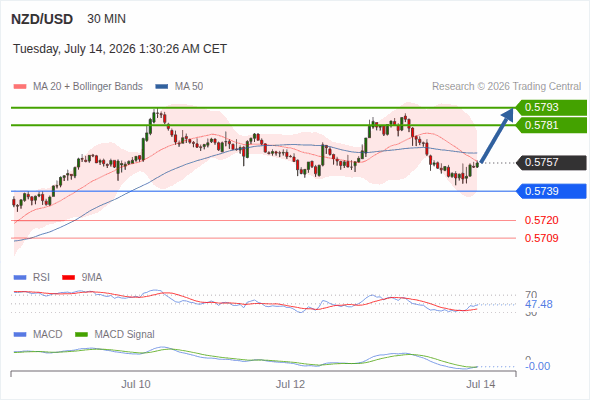Click the blue 0.5739 pivot tag
This screenshot has height=400, width=590.
pos(551,191)
